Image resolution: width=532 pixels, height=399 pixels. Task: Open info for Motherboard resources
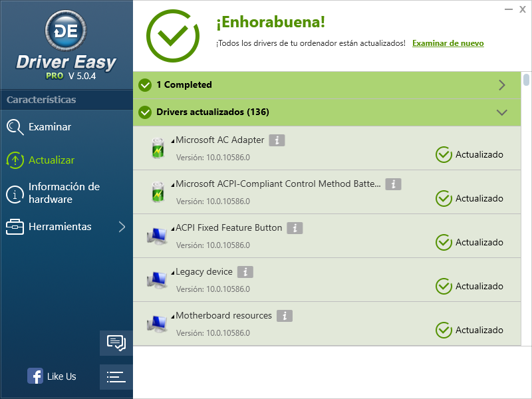click(x=285, y=316)
